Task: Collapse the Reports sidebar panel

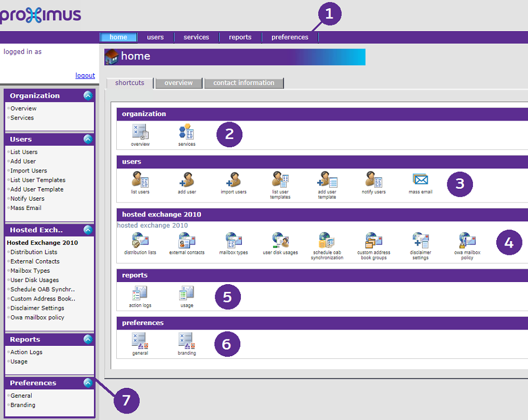Action: tap(88, 339)
